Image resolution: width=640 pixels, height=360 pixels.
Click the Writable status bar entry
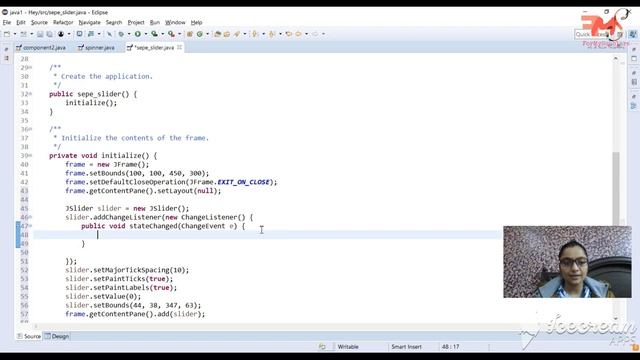pyautogui.click(x=348, y=347)
